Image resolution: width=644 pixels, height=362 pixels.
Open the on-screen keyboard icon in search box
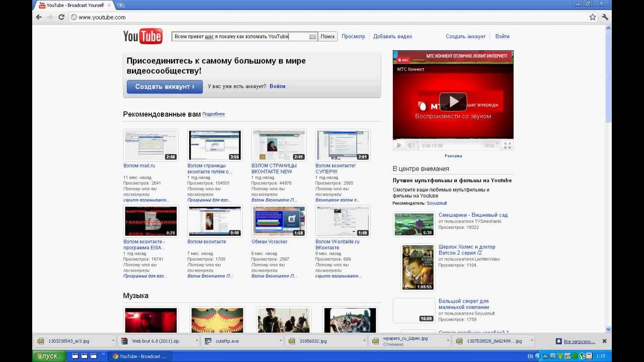click(312, 37)
